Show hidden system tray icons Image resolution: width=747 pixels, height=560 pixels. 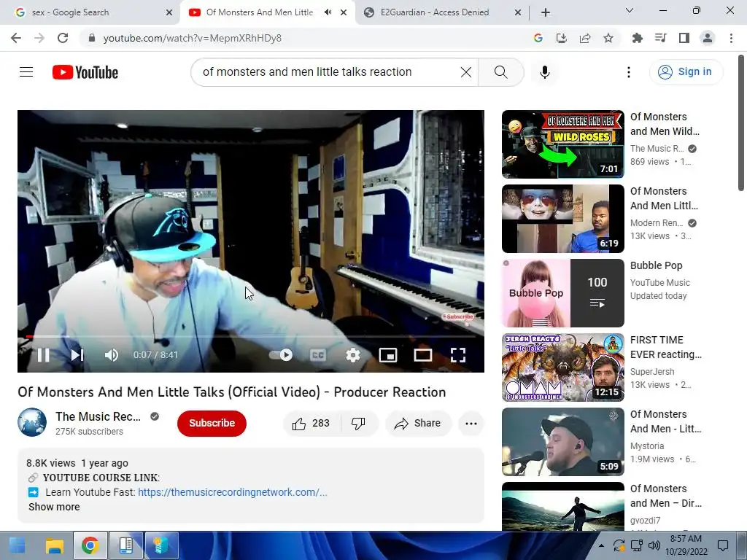point(601,545)
